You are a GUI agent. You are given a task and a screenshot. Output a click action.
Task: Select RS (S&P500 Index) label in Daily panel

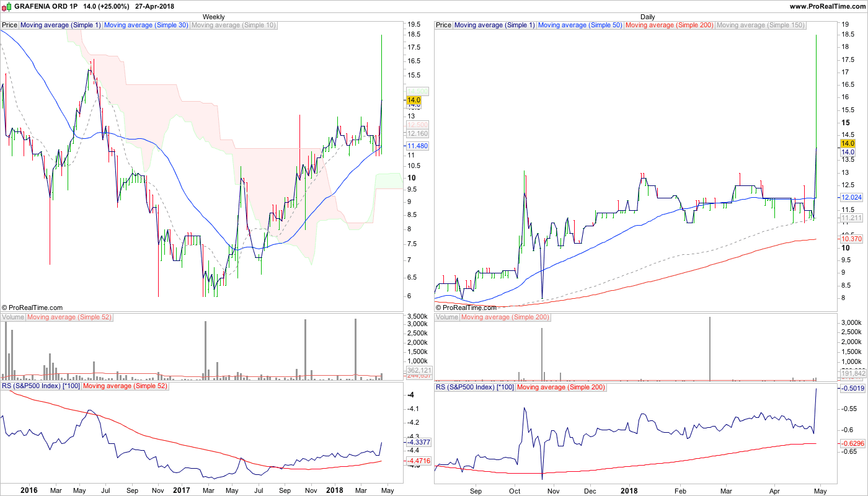[475, 387]
